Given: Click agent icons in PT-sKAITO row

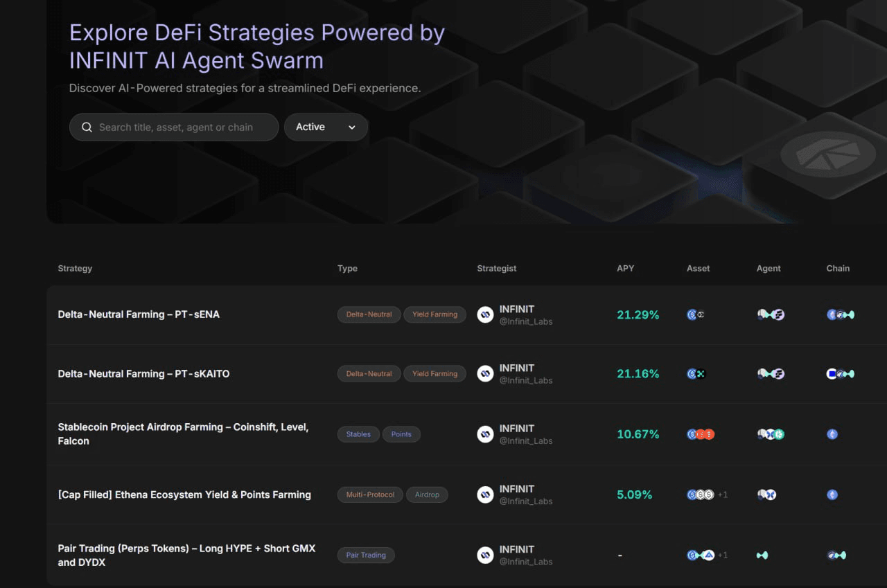Looking at the screenshot, I should tap(771, 374).
